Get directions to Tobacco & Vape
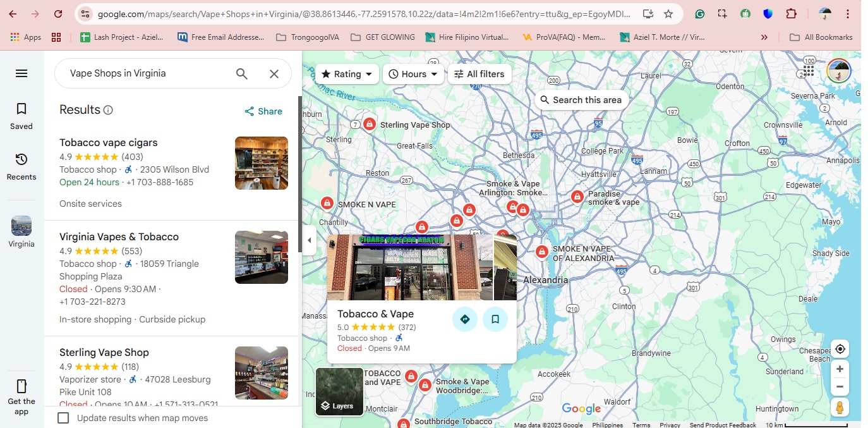This screenshot has width=868, height=428. point(465,319)
